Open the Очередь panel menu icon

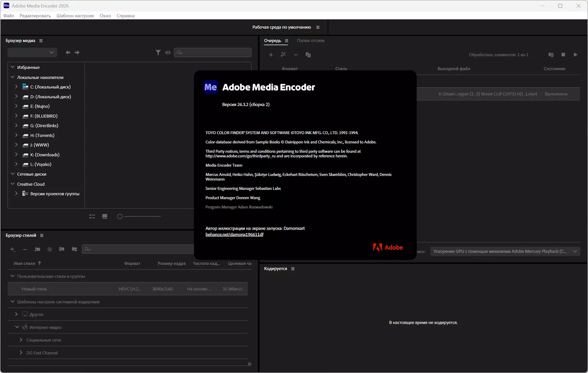[287, 41]
